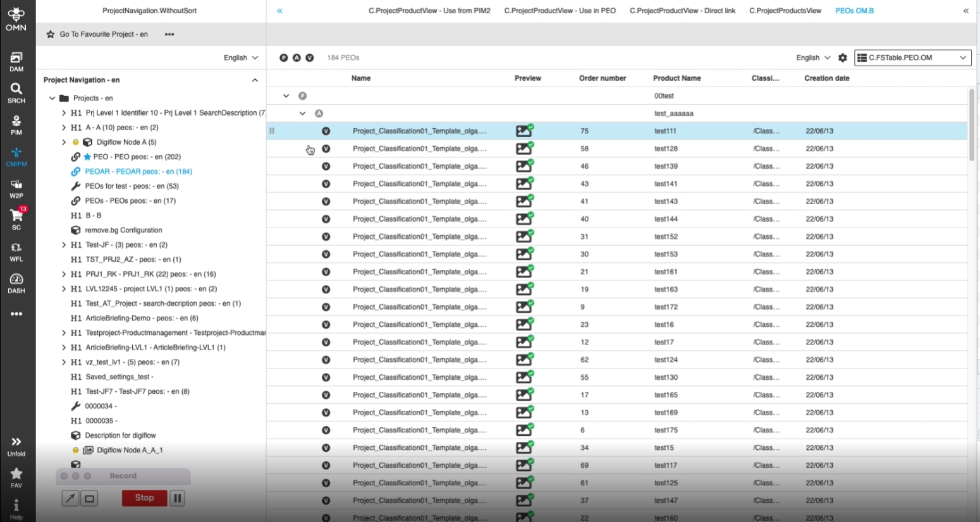This screenshot has width=980, height=522.
Task: Open the DASH dashboard module
Action: pos(16,282)
